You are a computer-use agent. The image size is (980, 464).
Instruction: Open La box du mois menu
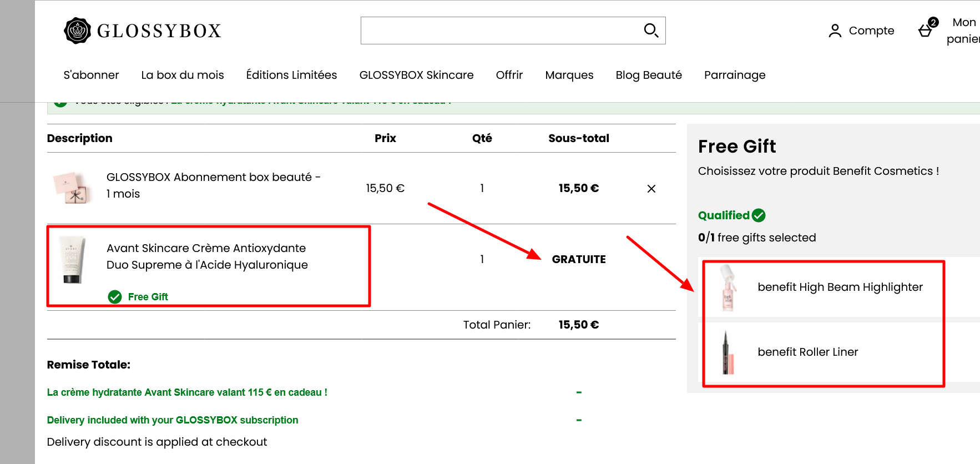click(x=183, y=75)
